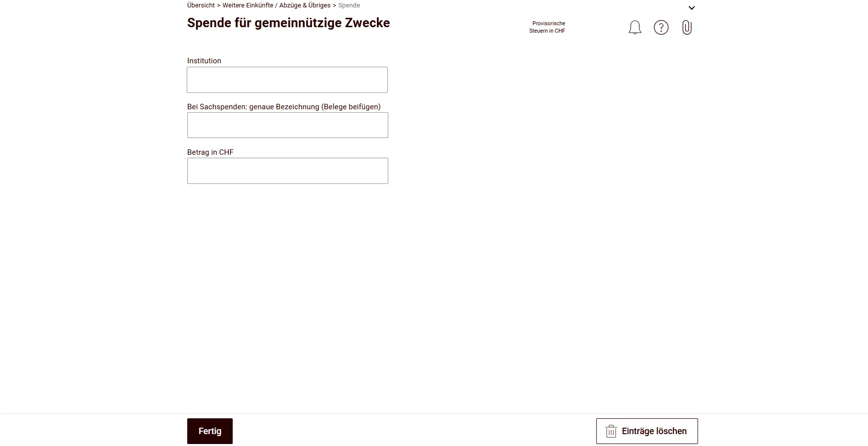Collapse the header with the chevron arrow

tap(692, 7)
